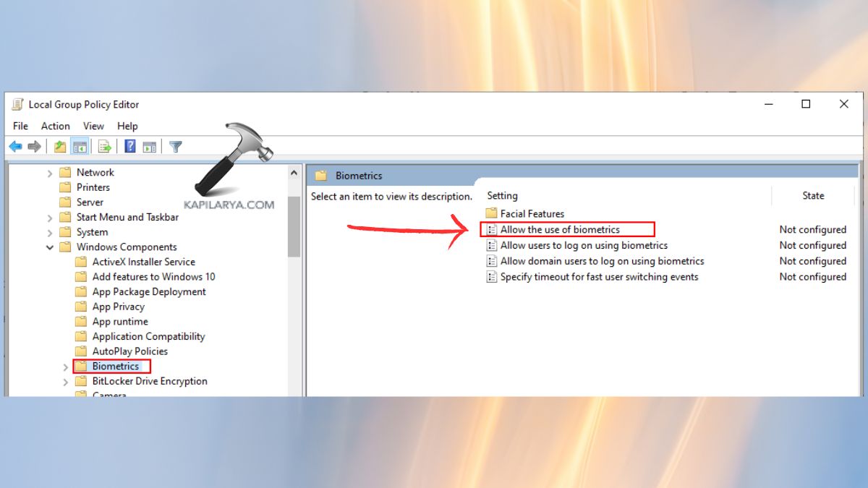Toggle the Show/Hide Action Pane icon
Image resolution: width=868 pixels, height=488 pixels.
[x=149, y=146]
